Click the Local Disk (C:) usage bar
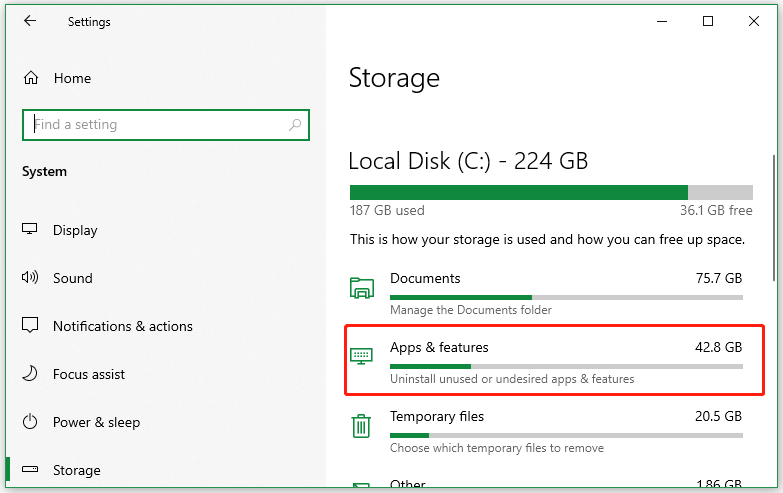This screenshot has width=783, height=493. coord(551,192)
